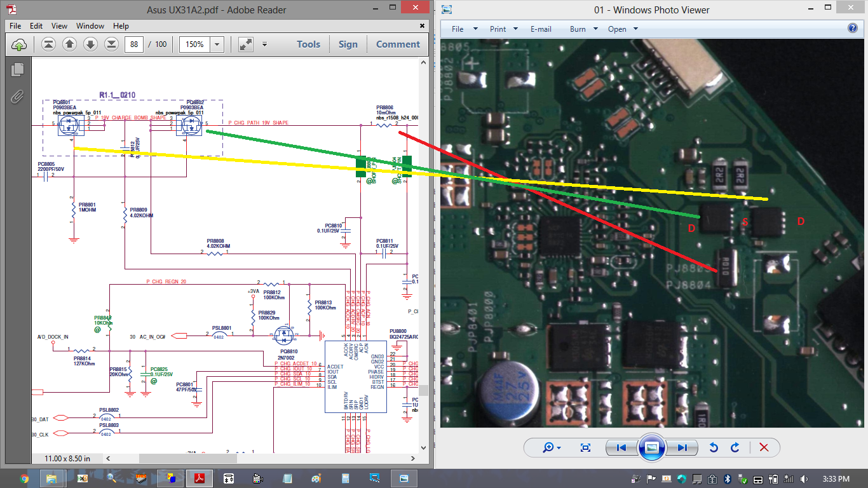Open File Explorer from taskbar

coord(51,478)
